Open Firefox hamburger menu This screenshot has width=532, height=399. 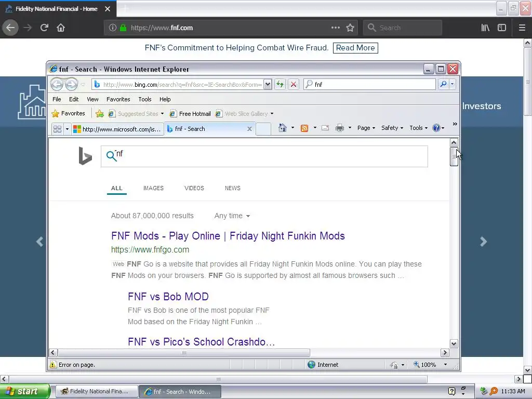click(x=522, y=28)
